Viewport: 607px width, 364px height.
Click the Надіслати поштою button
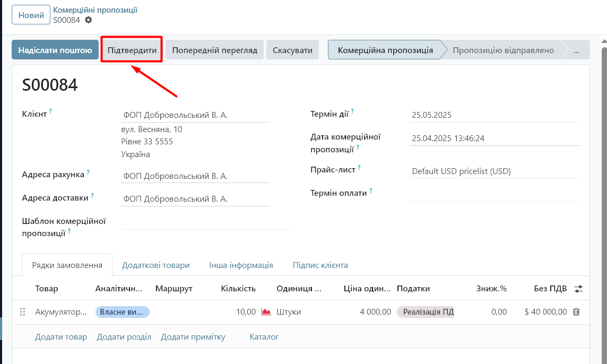pyautogui.click(x=55, y=50)
